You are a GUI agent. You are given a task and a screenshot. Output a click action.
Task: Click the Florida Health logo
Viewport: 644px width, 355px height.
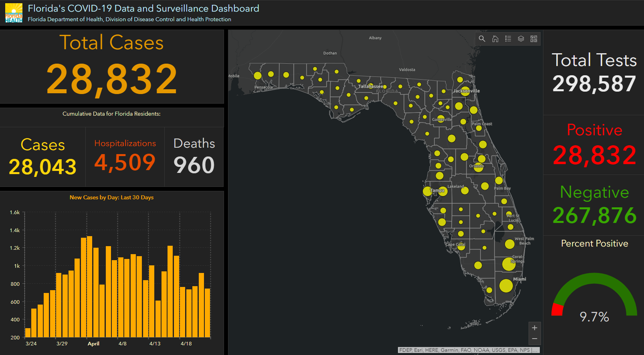tap(14, 13)
